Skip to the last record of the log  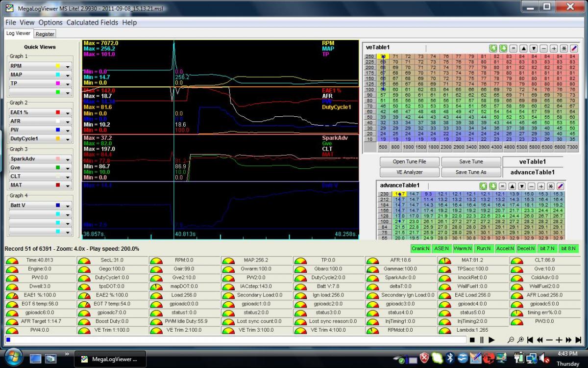578,340
